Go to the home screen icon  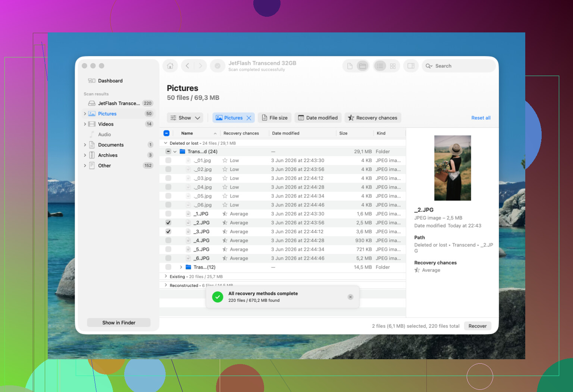point(170,66)
